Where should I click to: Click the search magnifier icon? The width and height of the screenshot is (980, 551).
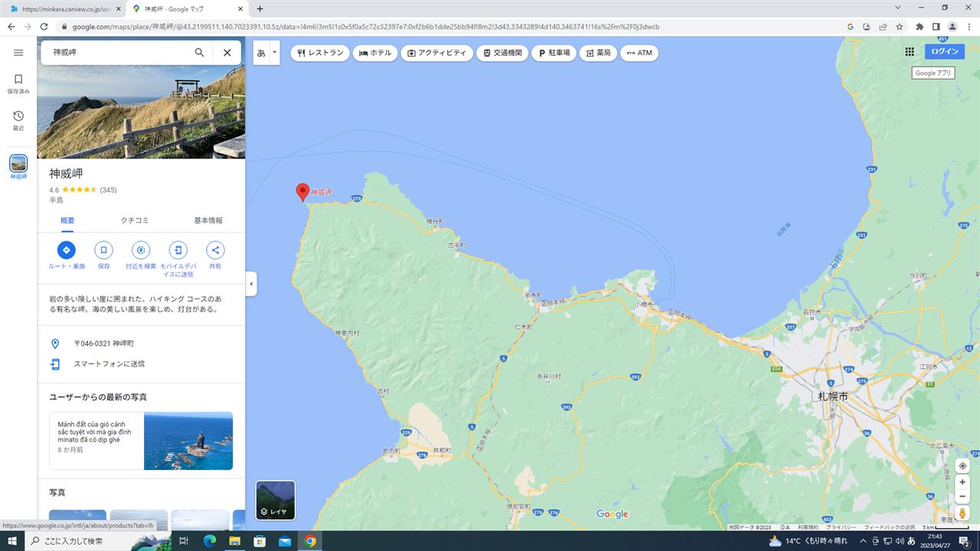[x=199, y=53]
